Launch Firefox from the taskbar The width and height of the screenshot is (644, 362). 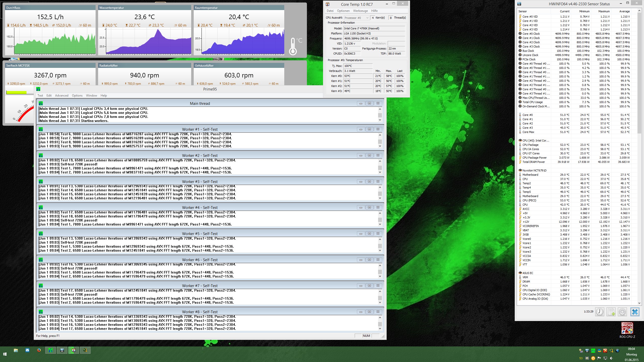click(39, 350)
